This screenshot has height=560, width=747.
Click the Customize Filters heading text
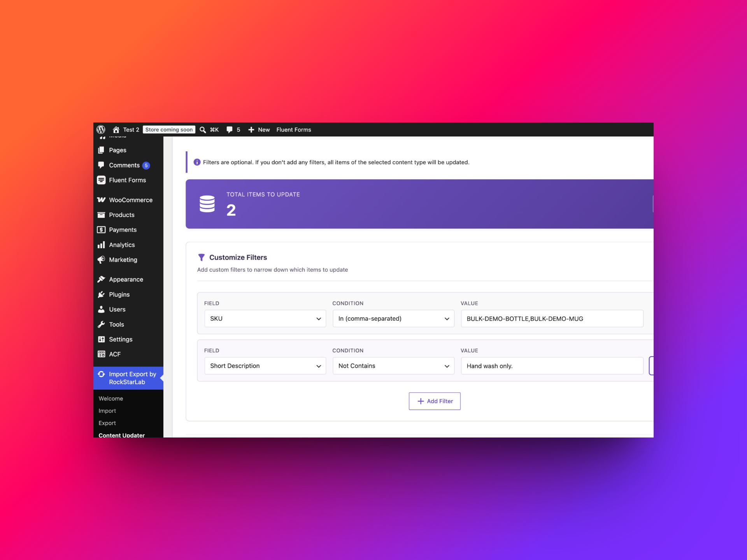pos(238,257)
